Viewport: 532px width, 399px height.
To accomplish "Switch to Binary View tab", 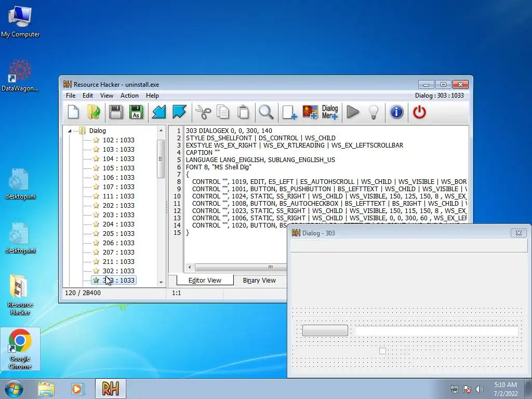I will coord(259,280).
